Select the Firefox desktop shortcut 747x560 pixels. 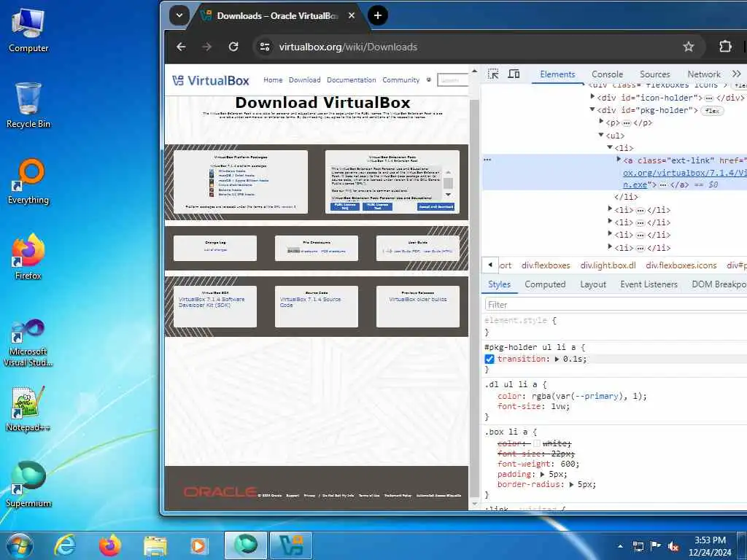point(28,257)
